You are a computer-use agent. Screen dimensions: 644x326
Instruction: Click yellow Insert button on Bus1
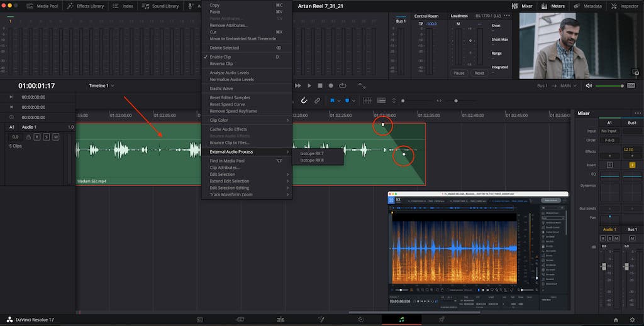pyautogui.click(x=632, y=165)
